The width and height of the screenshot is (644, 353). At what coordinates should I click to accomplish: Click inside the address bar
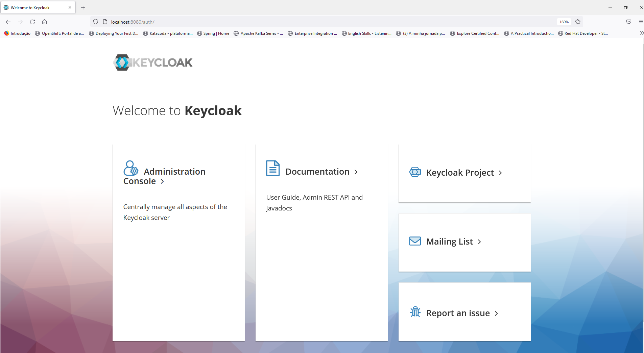coord(270,22)
